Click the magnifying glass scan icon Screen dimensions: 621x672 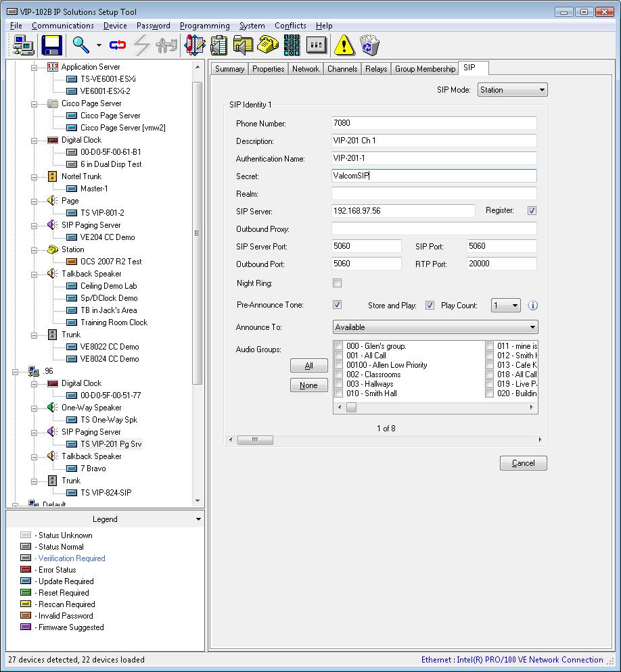pyautogui.click(x=81, y=45)
